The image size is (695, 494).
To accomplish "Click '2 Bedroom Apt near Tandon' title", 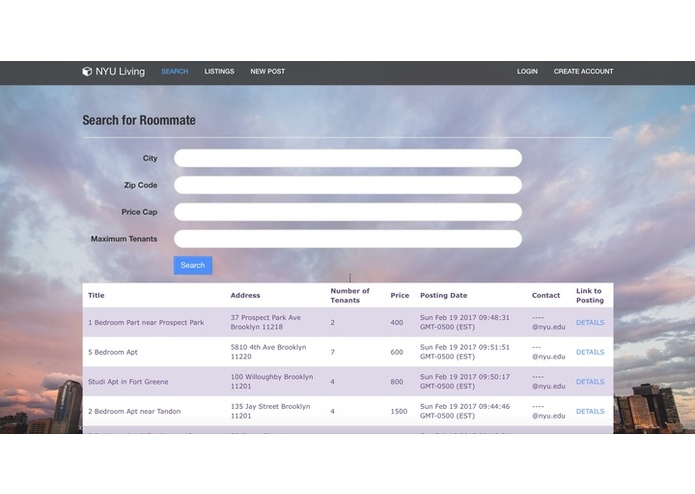I will tap(134, 412).
